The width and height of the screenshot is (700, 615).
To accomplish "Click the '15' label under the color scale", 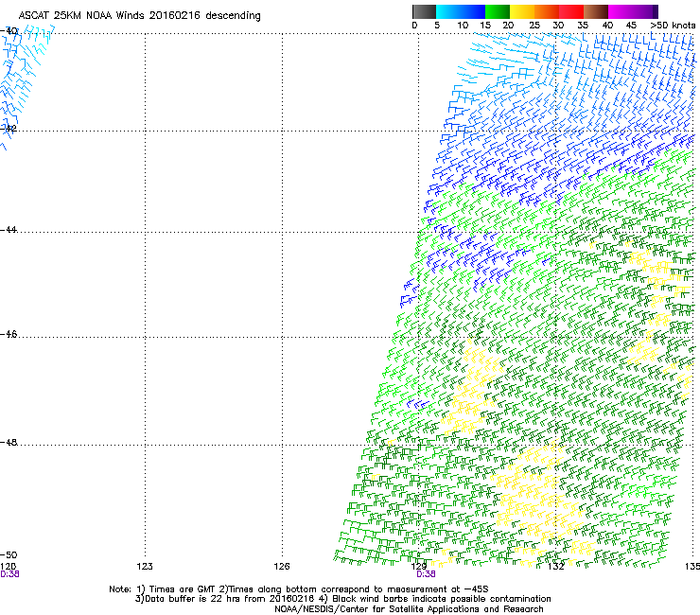I will 485,26.
